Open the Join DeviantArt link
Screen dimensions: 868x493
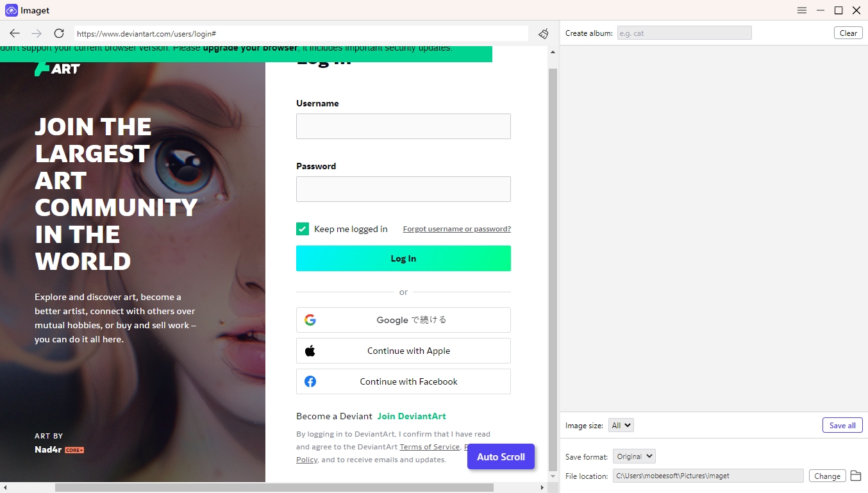point(412,416)
